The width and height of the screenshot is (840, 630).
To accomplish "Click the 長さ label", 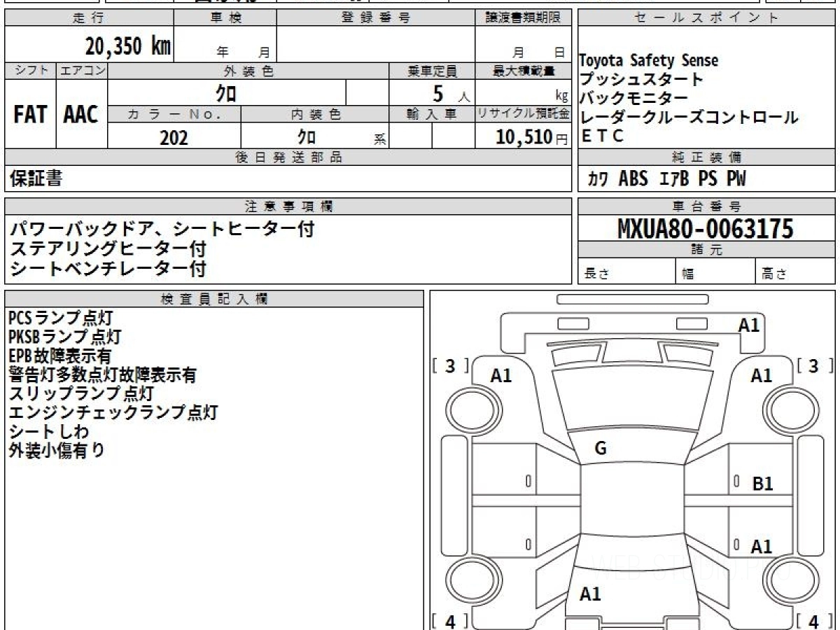I will click(597, 274).
